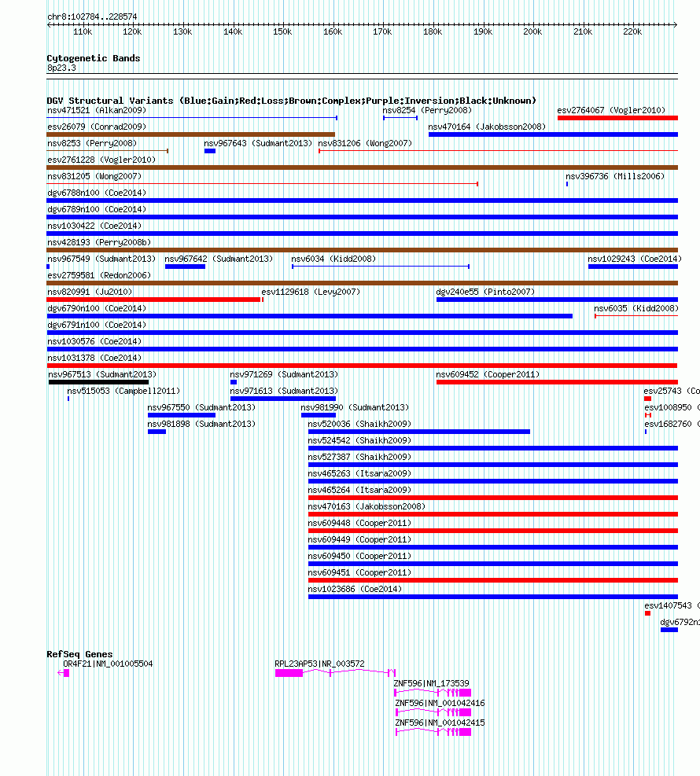Open nsv524542 (Shaikh2009) label

(x=359, y=440)
